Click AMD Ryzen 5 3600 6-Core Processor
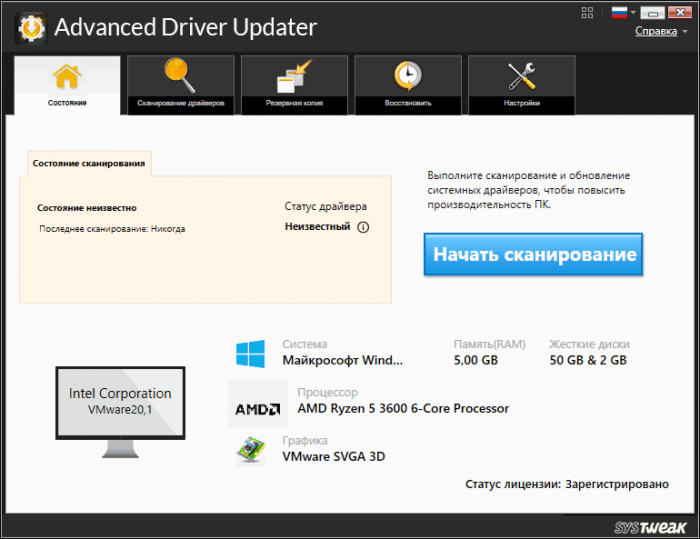Viewport: 700px width, 539px height. point(403,408)
